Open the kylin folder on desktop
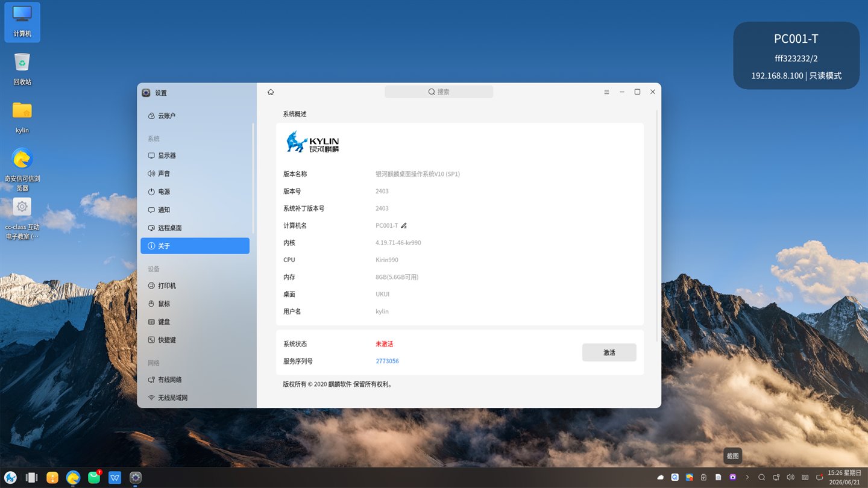The image size is (868, 488). pyautogui.click(x=22, y=117)
